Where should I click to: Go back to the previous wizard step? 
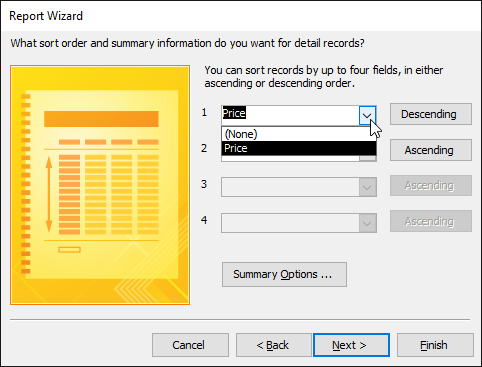pyautogui.click(x=274, y=345)
